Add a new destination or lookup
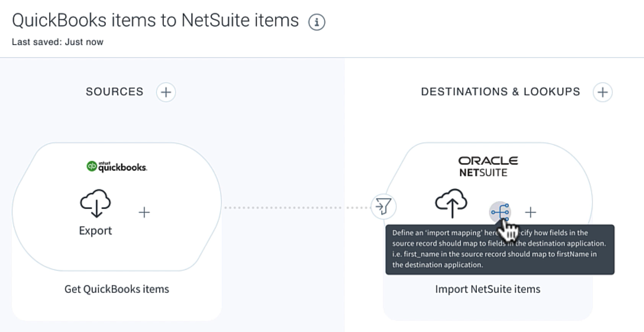Image resolution: width=644 pixels, height=332 pixels. pos(602,92)
